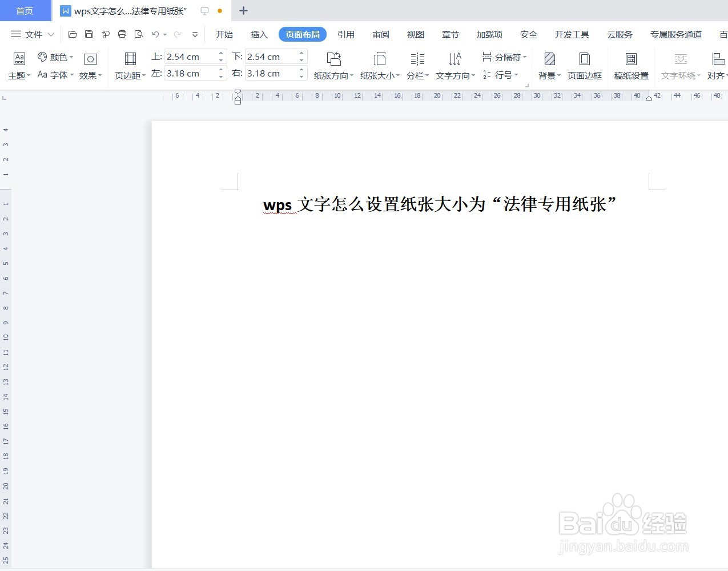Click the Redo arrow icon
This screenshot has height=571, width=728.
point(178,34)
